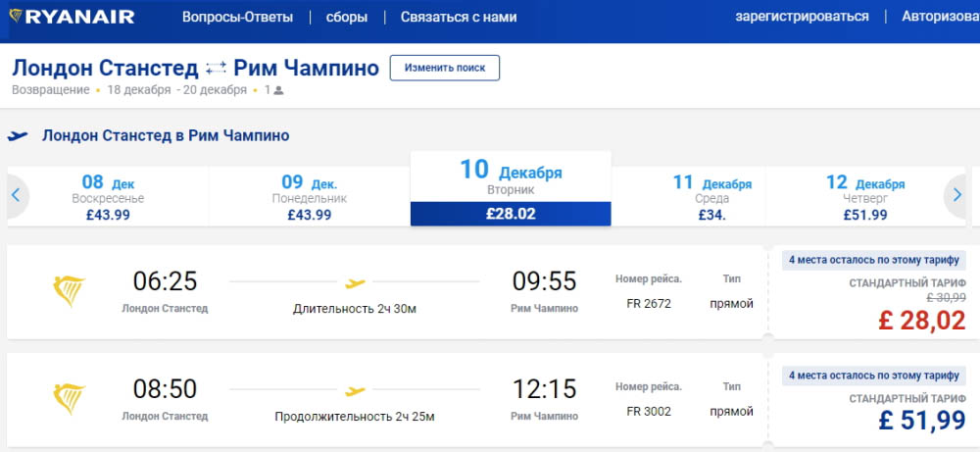Image resolution: width=980 pixels, height=452 pixels.
Task: Show earlier dates with left carousel arrow
Action: pyautogui.click(x=16, y=195)
